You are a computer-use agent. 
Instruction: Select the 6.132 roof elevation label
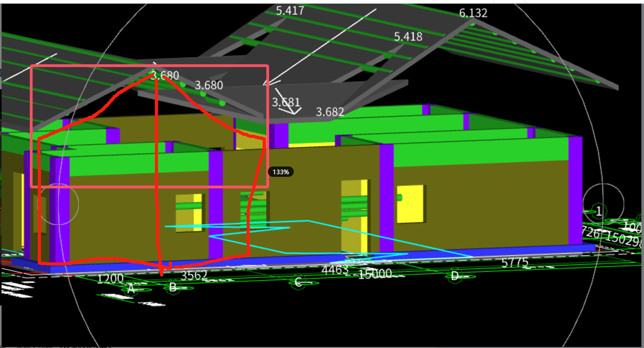coord(473,13)
